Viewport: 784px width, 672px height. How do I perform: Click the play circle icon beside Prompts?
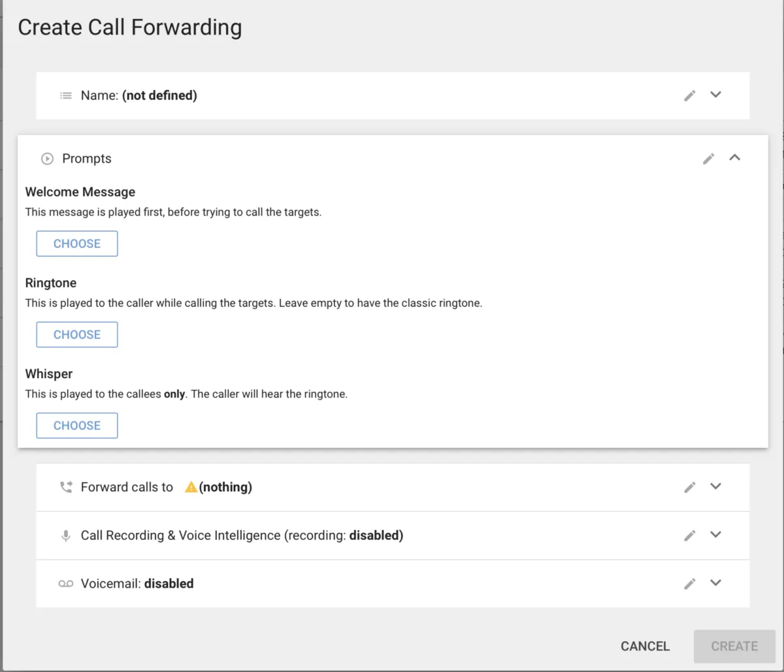pos(47,159)
